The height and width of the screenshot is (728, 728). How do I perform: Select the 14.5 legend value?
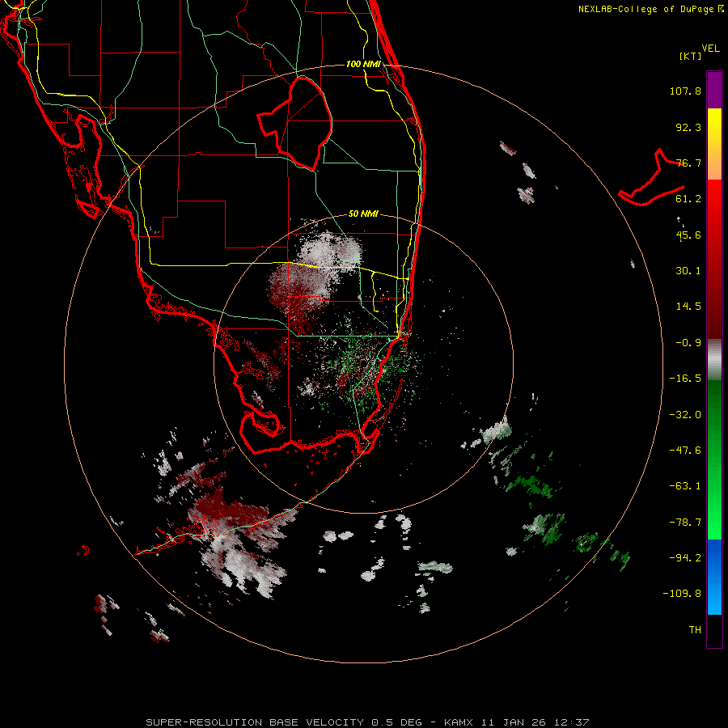point(688,307)
